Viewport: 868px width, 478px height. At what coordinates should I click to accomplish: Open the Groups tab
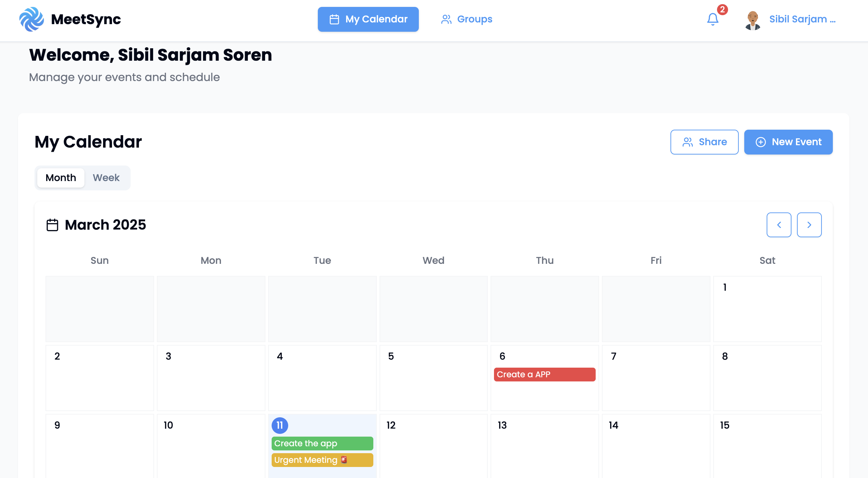[466, 19]
